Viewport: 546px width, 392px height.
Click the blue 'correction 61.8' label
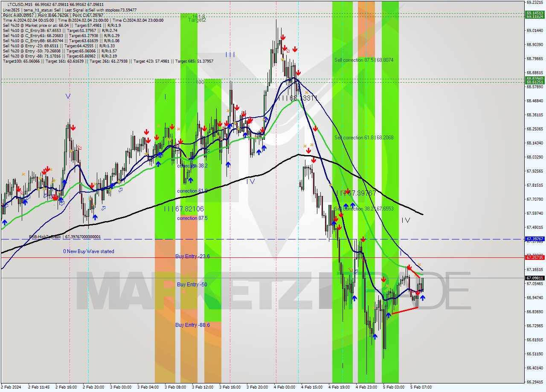(192, 191)
